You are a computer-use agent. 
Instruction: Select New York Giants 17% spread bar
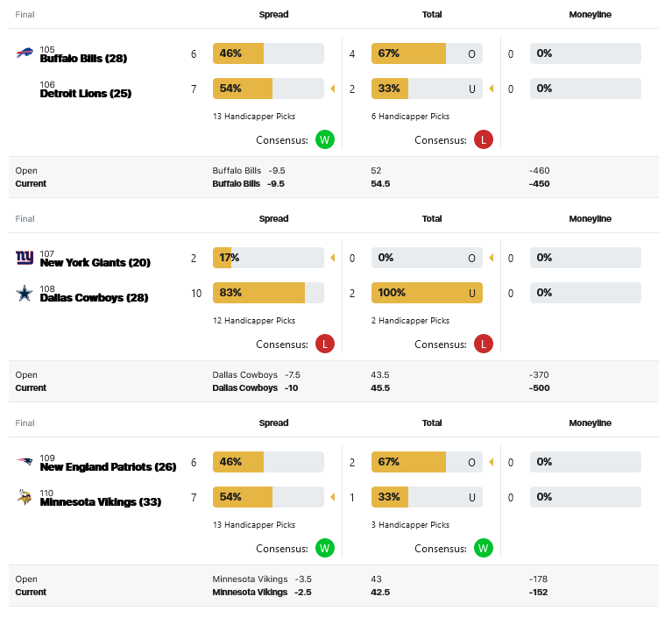coord(268,258)
